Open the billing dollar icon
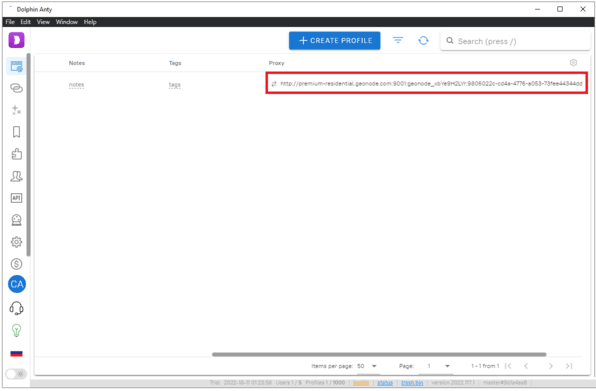Image resolution: width=596 pixels, height=391 pixels. [16, 264]
